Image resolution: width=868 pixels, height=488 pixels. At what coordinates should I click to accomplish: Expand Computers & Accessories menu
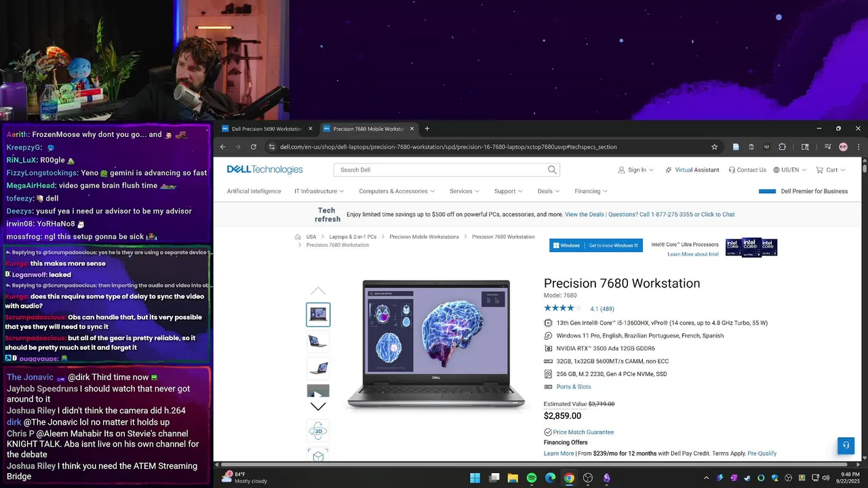coord(397,191)
